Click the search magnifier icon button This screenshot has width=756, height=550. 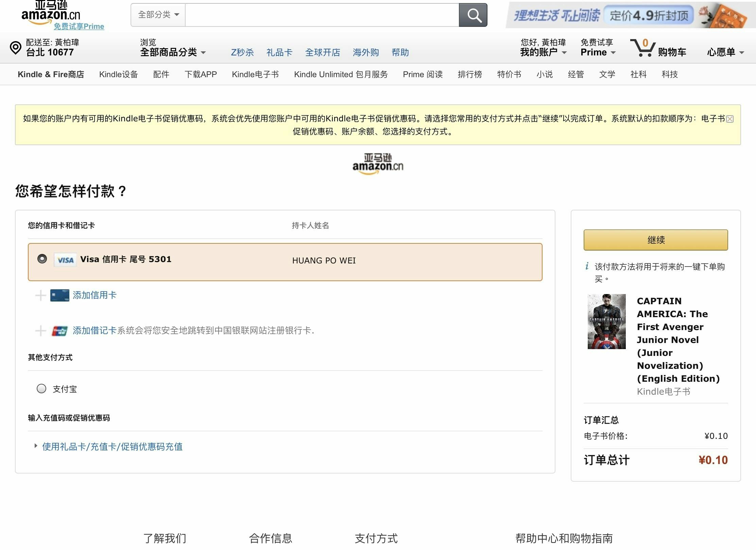473,15
